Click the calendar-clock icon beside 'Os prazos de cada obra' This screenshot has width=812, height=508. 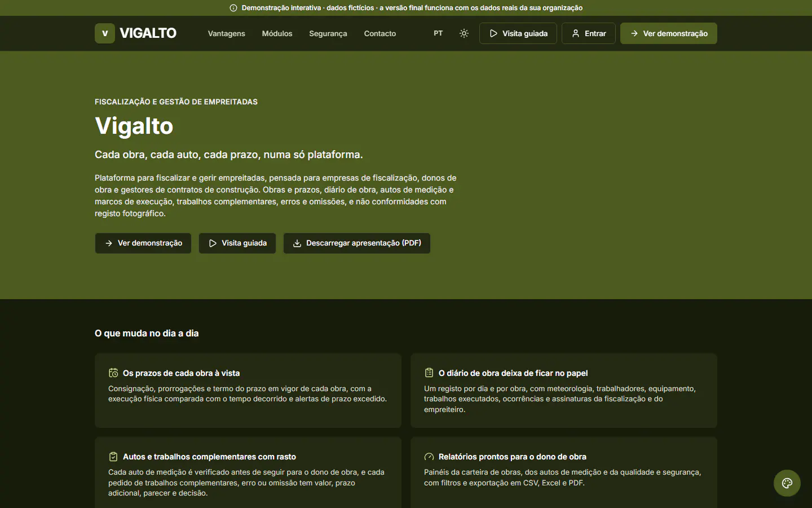(113, 373)
